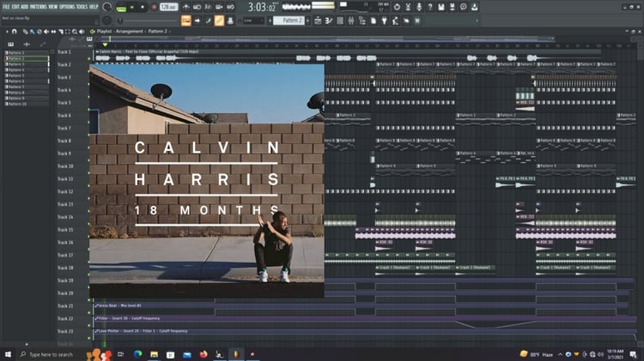
Task: Open the Line snap dropdown
Action: tap(255, 20)
